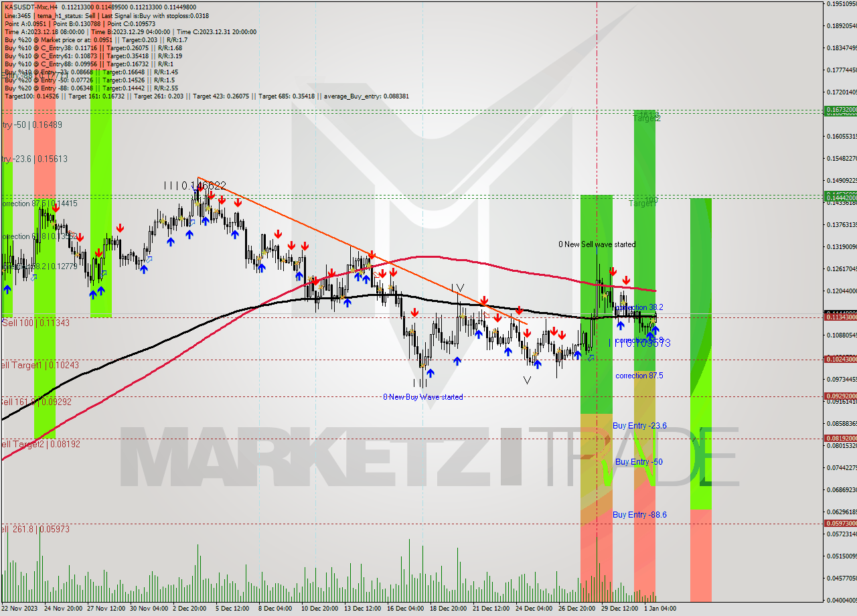Click the '18 Dec 20:00' time label

tap(448, 609)
